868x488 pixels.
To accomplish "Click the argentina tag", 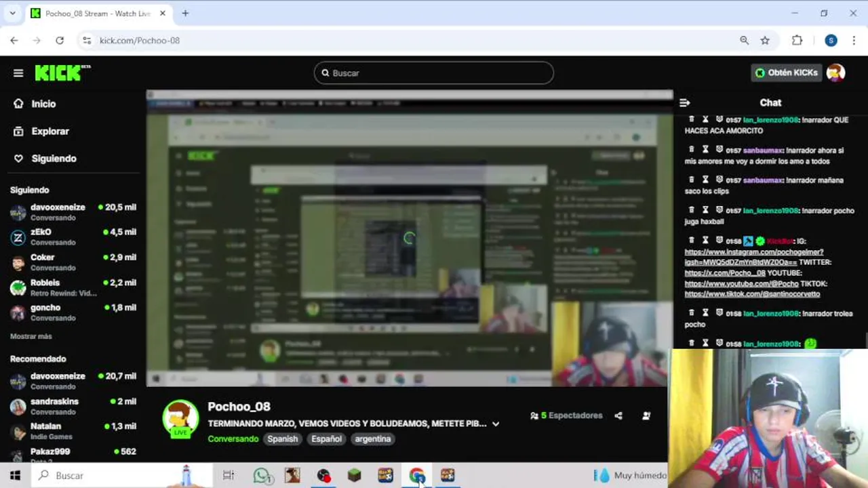I will click(x=373, y=439).
